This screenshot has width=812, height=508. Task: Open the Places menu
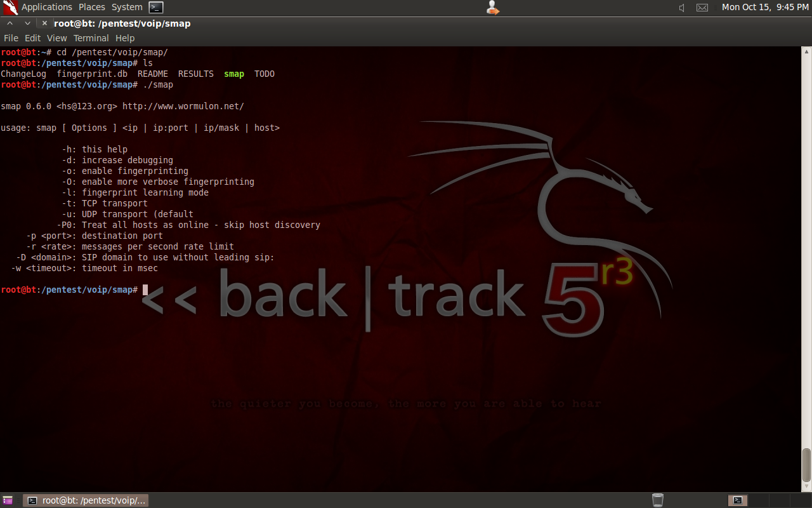tap(92, 7)
